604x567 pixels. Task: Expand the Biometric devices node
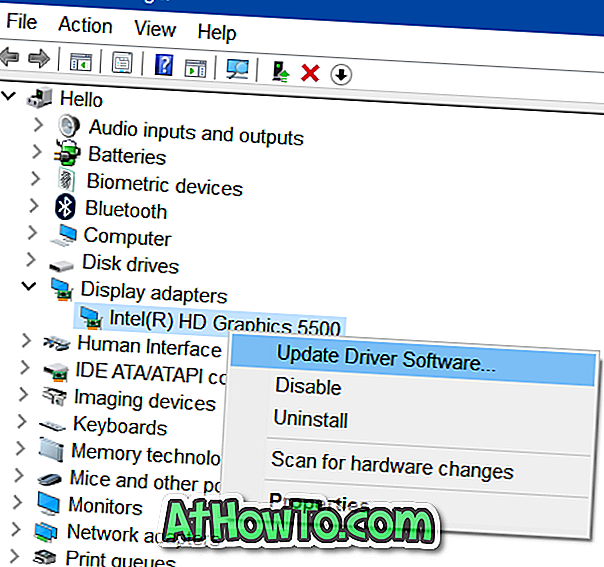click(35, 179)
